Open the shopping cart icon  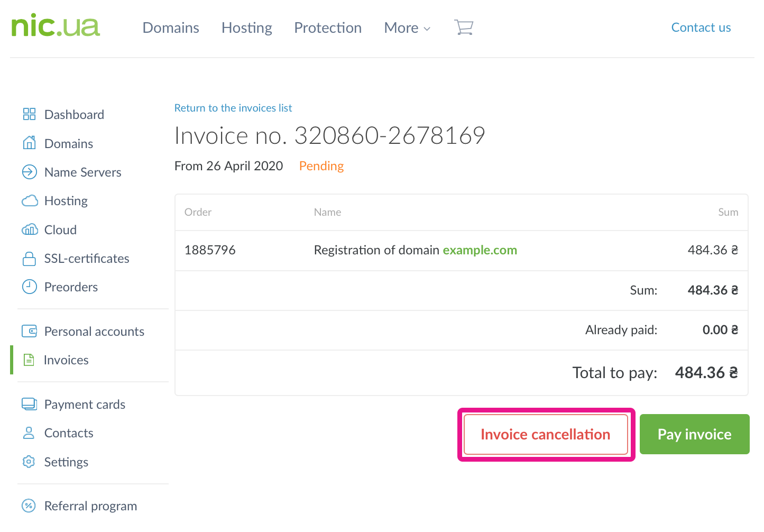click(463, 27)
